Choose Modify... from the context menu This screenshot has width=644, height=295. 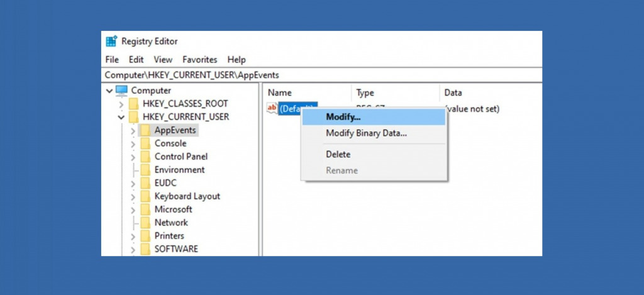point(343,117)
